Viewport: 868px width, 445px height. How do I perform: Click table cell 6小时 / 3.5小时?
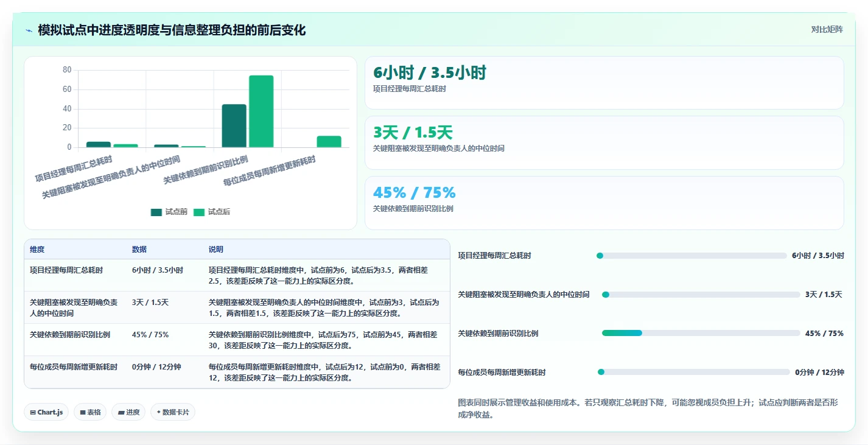(158, 270)
